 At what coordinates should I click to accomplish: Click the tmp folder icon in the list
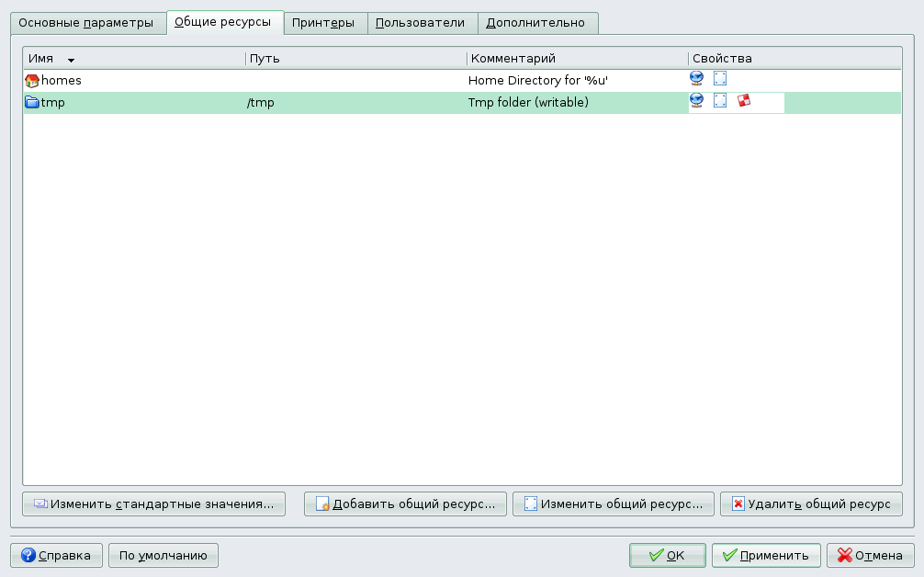(x=30, y=102)
